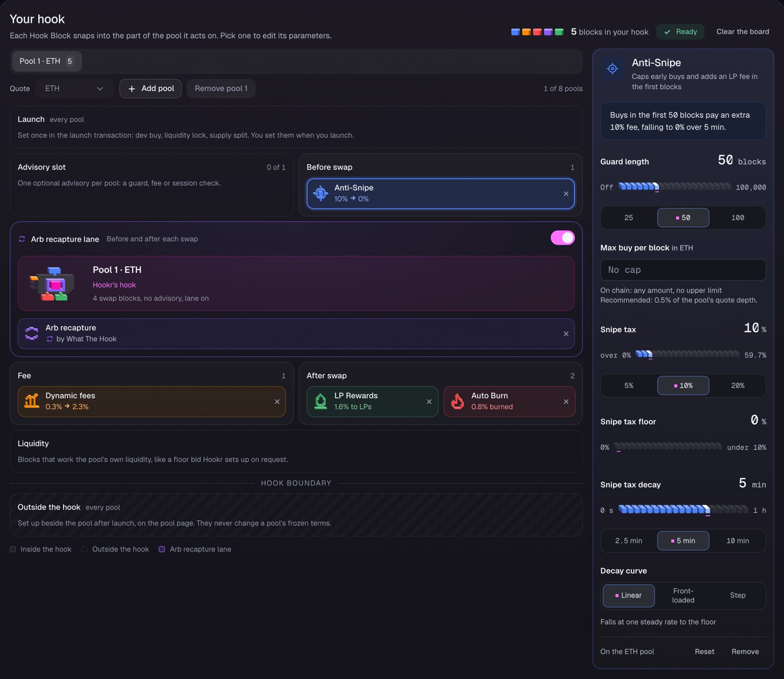Remove the Arb recapture block

[x=566, y=334]
